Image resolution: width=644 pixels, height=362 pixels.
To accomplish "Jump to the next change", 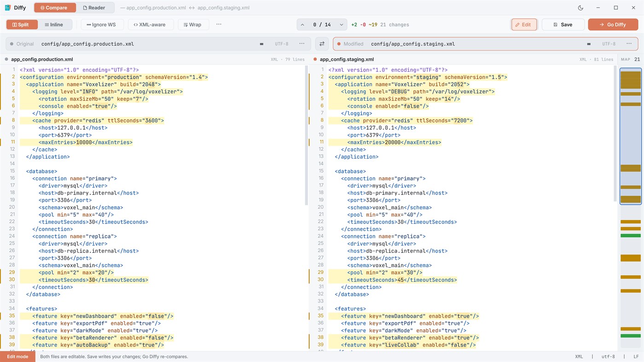I will [341, 25].
